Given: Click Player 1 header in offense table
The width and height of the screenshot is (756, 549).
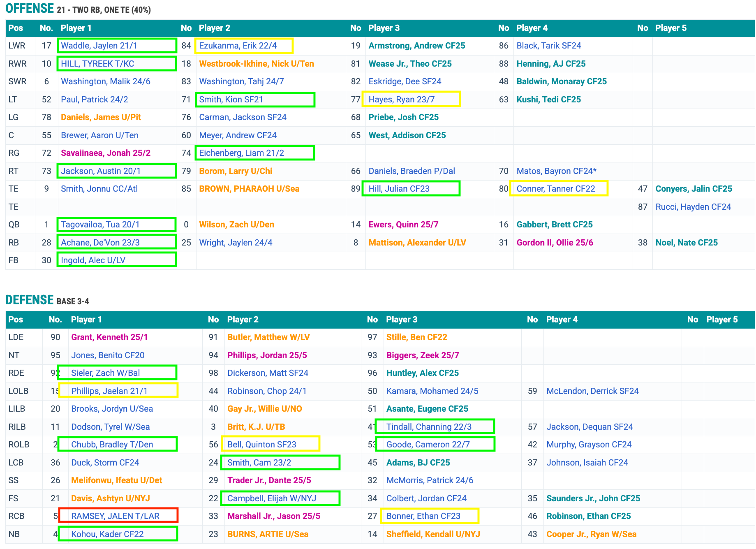Looking at the screenshot, I should 76,28.
